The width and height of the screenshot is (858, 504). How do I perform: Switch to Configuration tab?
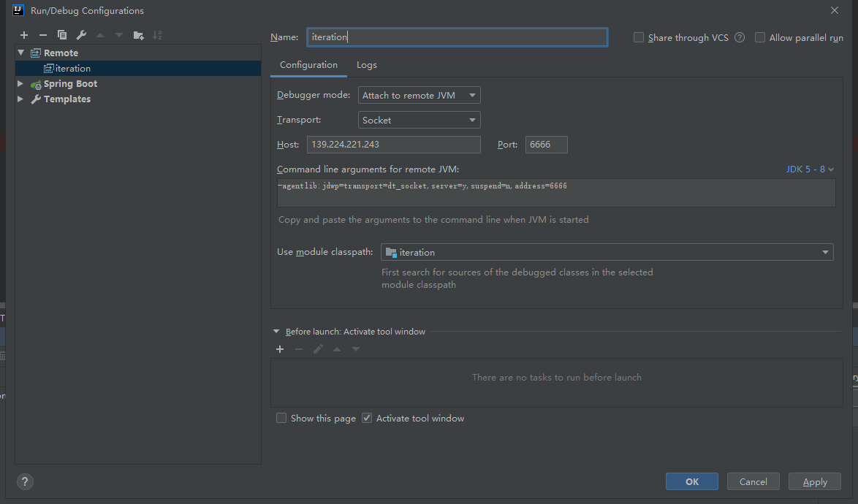308,65
